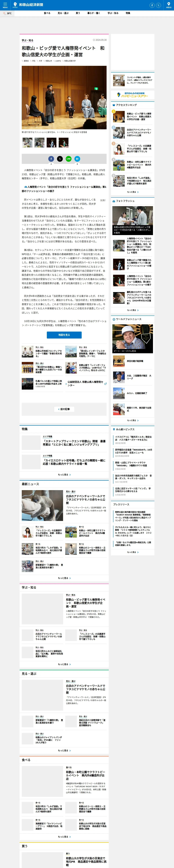174x868 pixels.
Task: Click the 地図を見る button
Action: click(x=64, y=335)
